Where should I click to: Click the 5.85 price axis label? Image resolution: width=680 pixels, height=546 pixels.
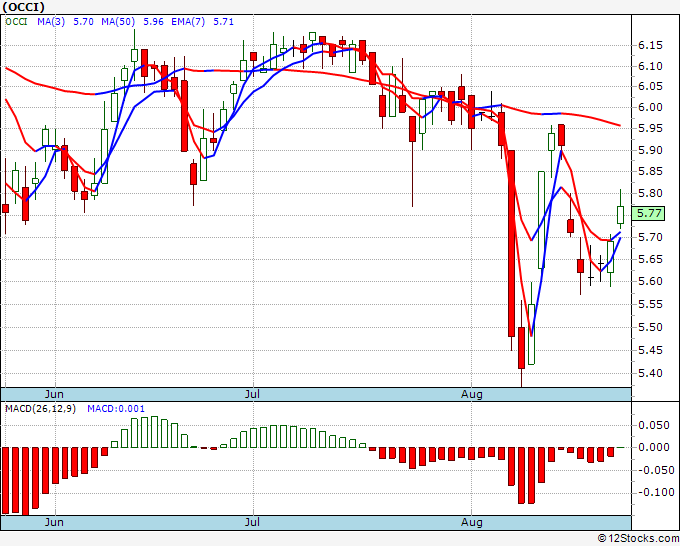coord(650,172)
